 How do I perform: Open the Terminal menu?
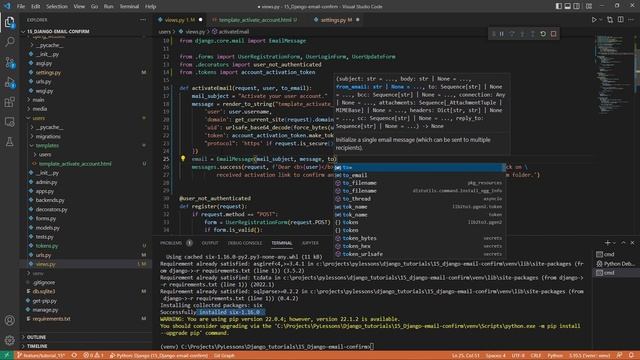[x=129, y=7]
